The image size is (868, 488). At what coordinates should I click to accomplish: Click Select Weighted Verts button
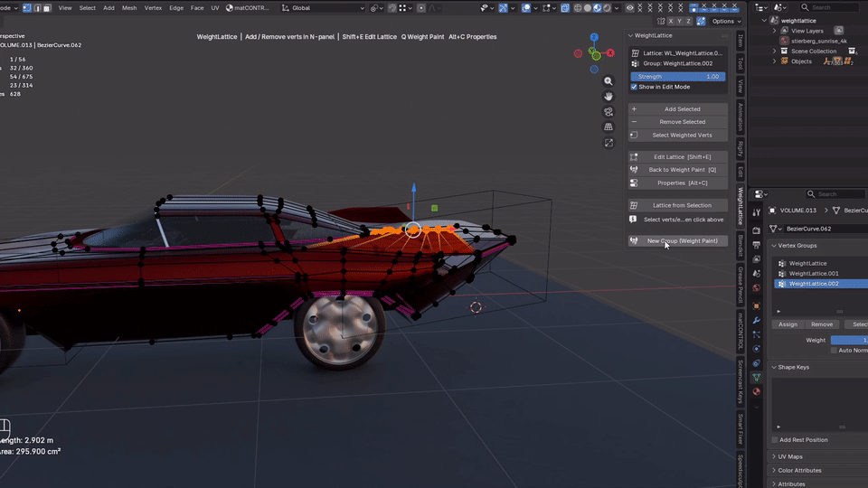tap(678, 135)
